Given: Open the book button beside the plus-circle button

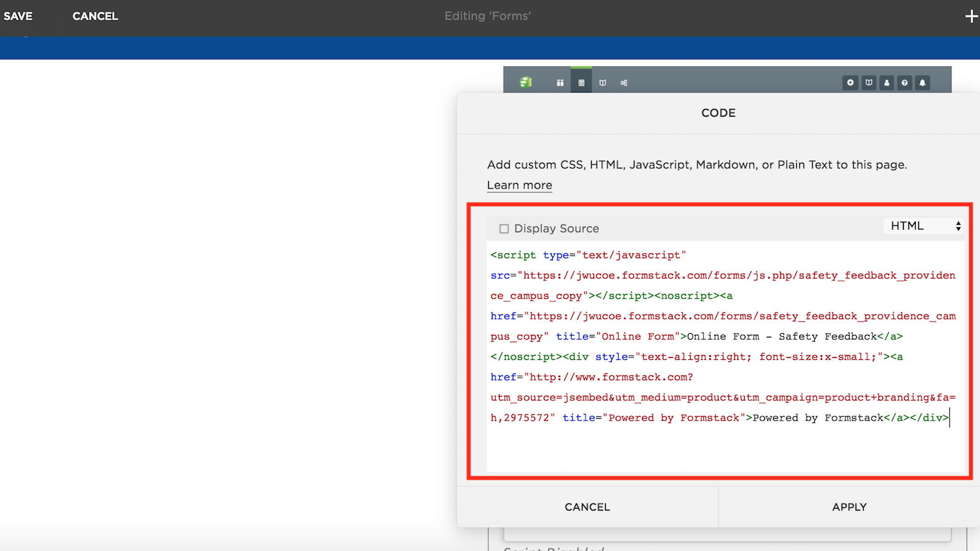Looking at the screenshot, I should pyautogui.click(x=869, y=83).
